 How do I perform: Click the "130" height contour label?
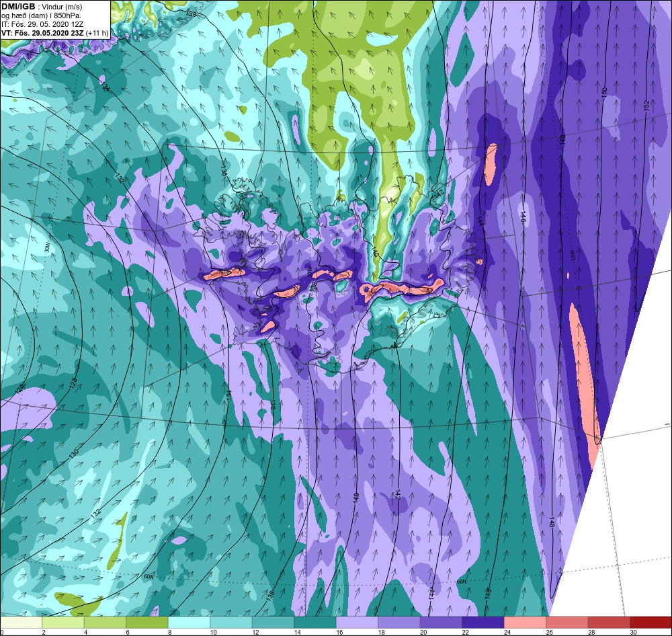[x=74, y=453]
